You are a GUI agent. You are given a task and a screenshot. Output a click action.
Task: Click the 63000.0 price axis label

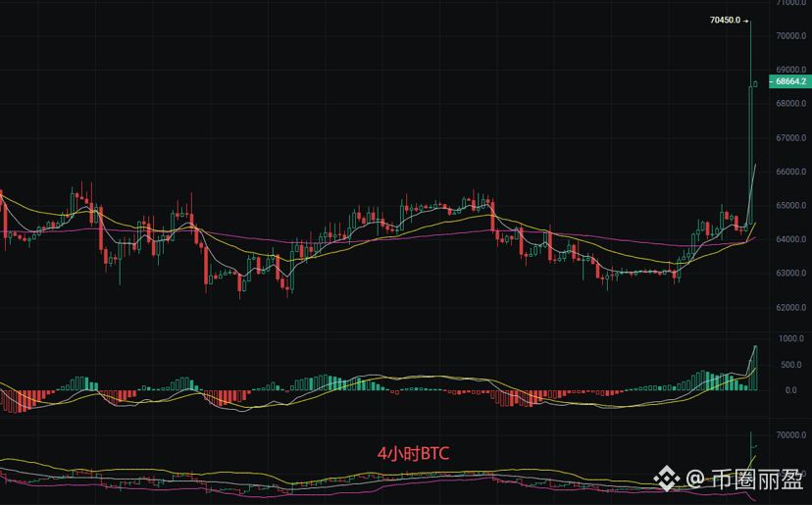tap(790, 273)
